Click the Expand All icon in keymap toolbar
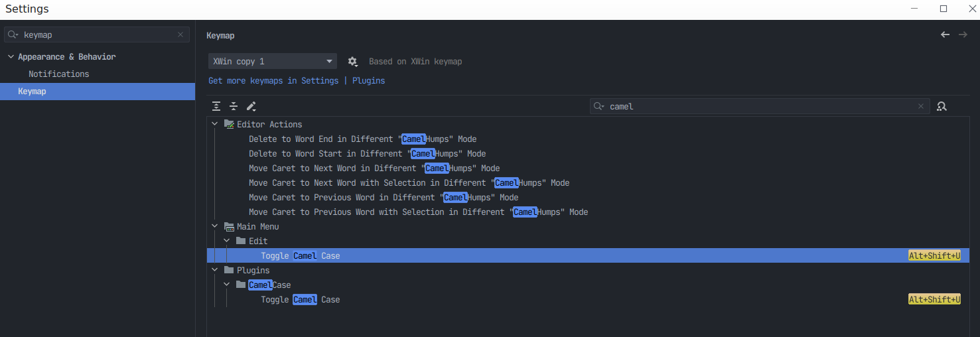The image size is (980, 337). pos(216,106)
